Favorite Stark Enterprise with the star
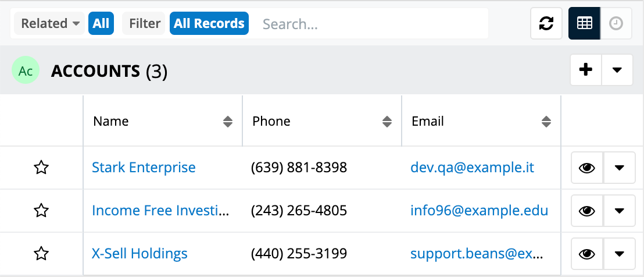The height and width of the screenshot is (277, 644). click(41, 168)
